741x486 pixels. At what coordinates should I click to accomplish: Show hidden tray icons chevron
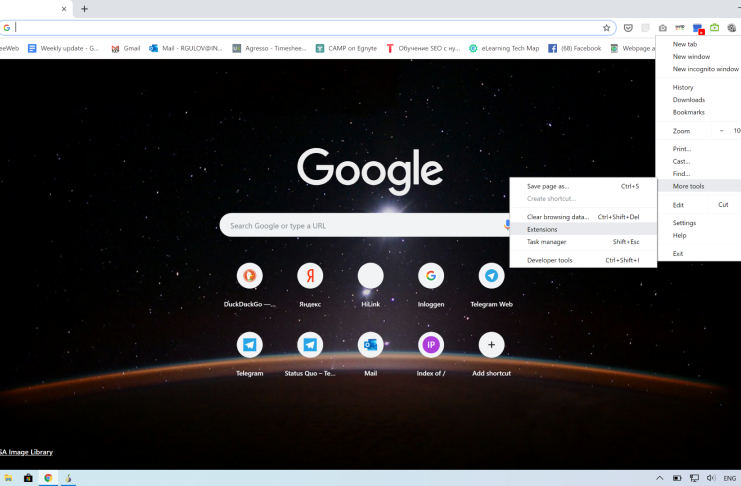(x=660, y=478)
